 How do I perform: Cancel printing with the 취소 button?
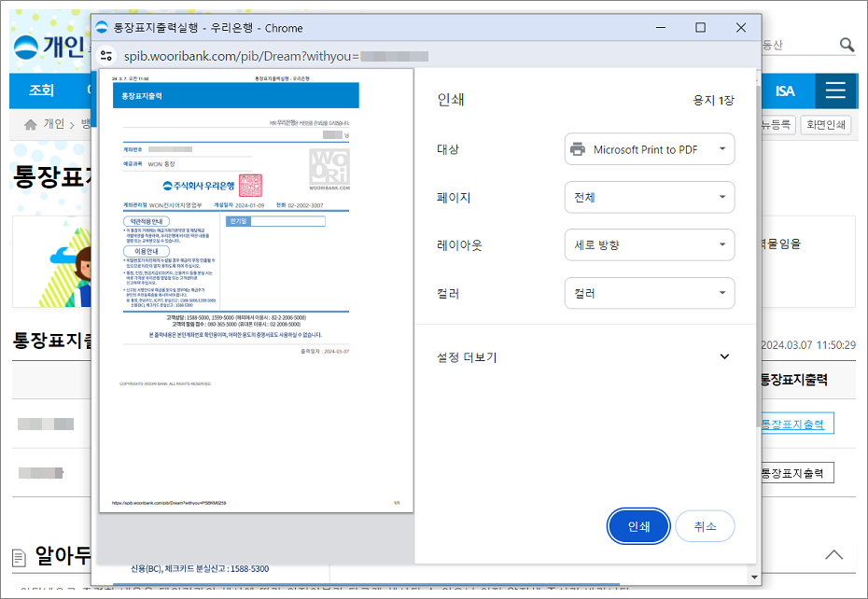(x=705, y=525)
